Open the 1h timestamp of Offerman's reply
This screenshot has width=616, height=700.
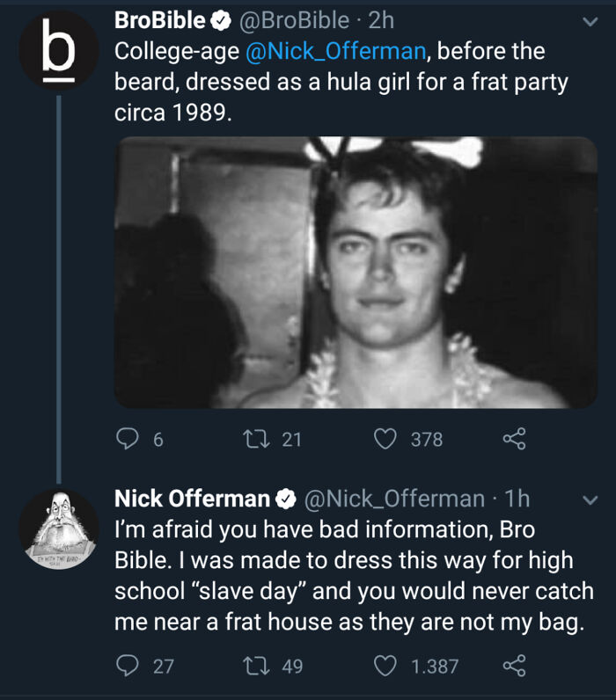tap(516, 499)
